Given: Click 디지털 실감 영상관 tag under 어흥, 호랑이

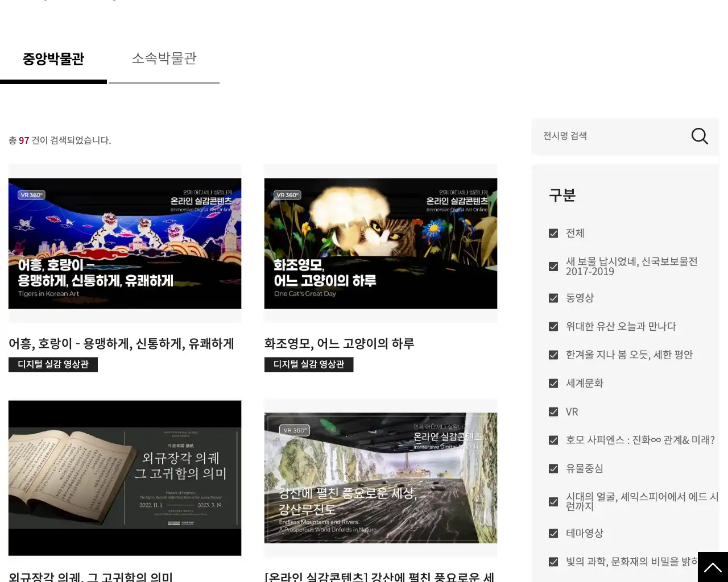Looking at the screenshot, I should 53,364.
